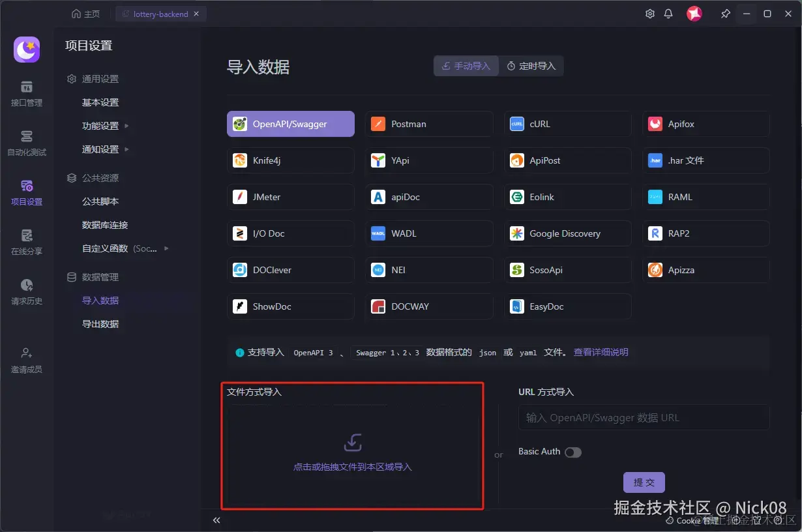
Task: Expand 自定义函数 submenu arrow
Action: [x=166, y=248]
